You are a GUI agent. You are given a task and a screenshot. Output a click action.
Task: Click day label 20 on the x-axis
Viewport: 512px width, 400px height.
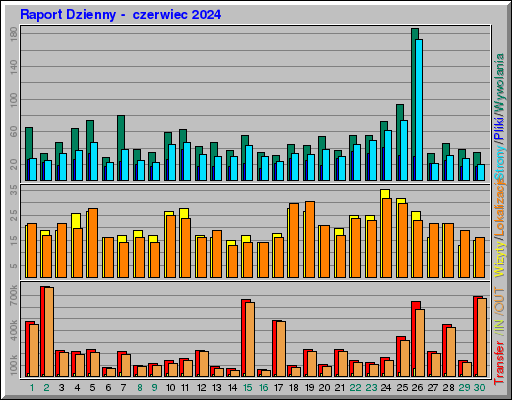pos(324,388)
